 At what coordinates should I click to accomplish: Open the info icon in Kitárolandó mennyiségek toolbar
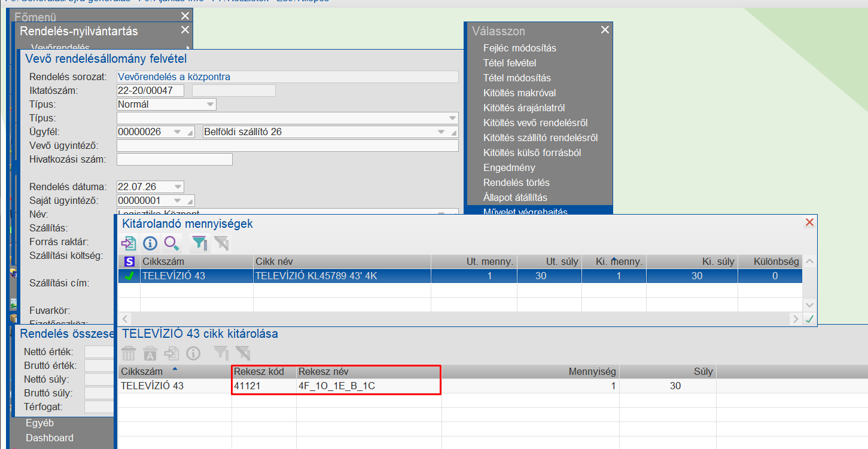(x=150, y=243)
